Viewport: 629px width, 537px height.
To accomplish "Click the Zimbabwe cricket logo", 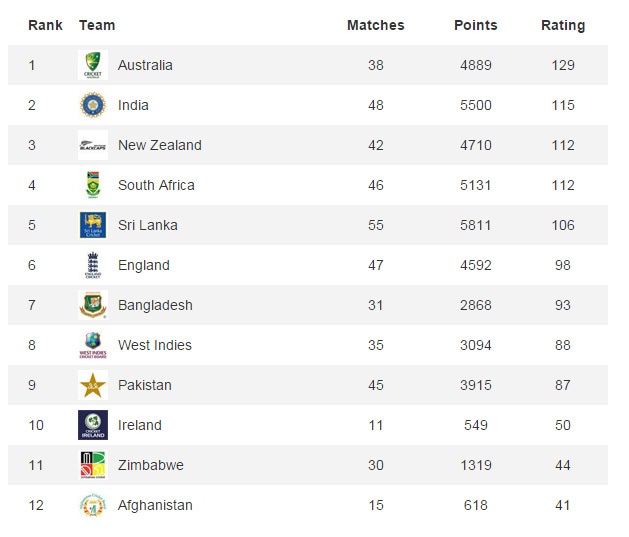I will [x=93, y=465].
